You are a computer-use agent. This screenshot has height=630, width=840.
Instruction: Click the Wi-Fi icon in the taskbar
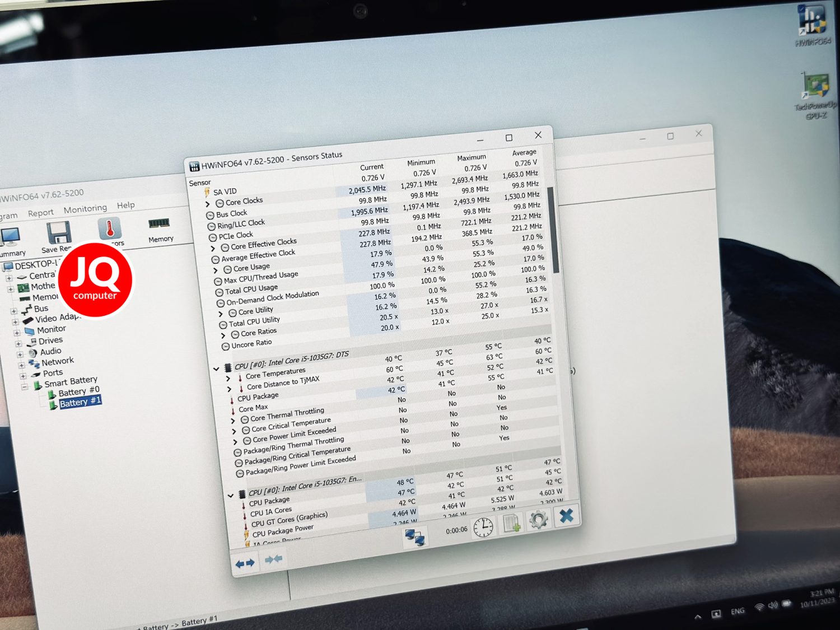(x=759, y=607)
